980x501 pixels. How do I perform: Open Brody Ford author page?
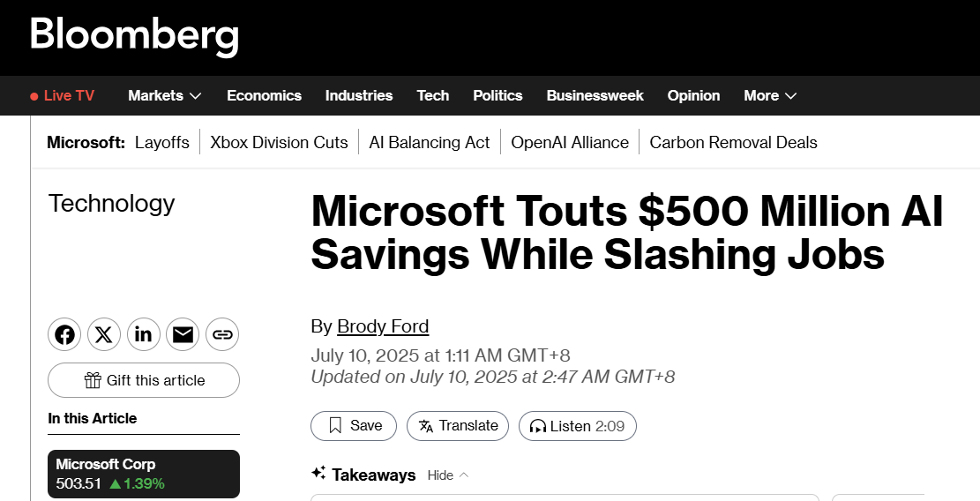383,326
